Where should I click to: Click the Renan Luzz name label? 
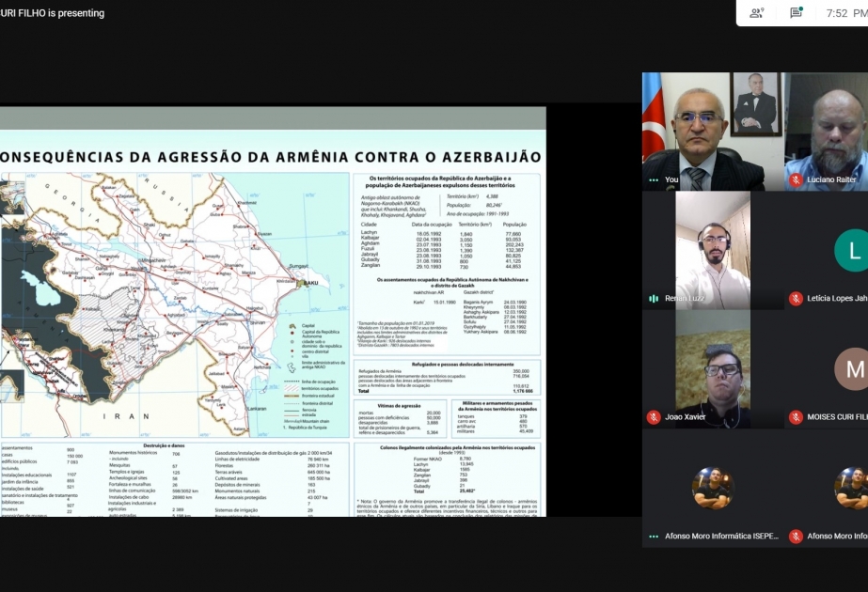(685, 298)
